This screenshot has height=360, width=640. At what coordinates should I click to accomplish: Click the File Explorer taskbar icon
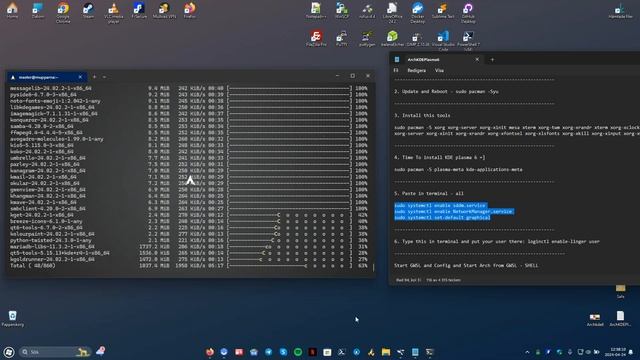tap(386, 352)
